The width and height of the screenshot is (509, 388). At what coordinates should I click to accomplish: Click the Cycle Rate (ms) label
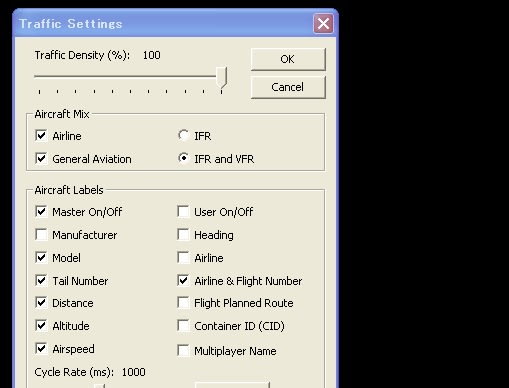point(74,372)
